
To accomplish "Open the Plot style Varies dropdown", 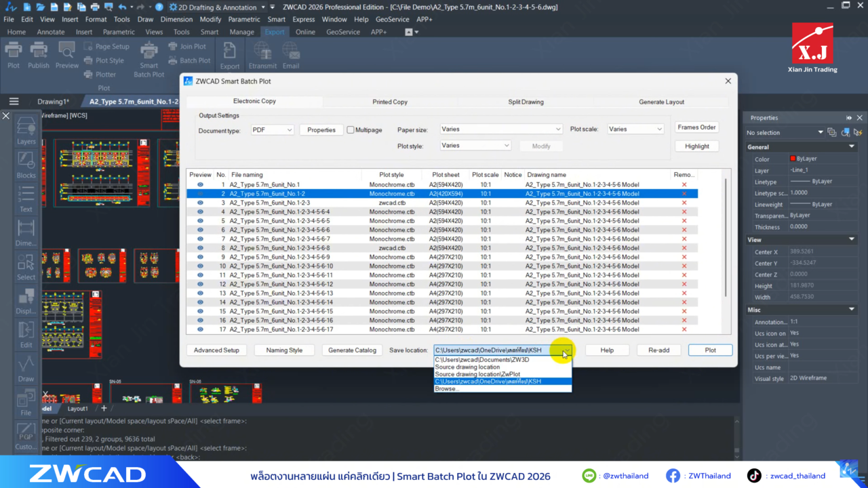I will [475, 145].
